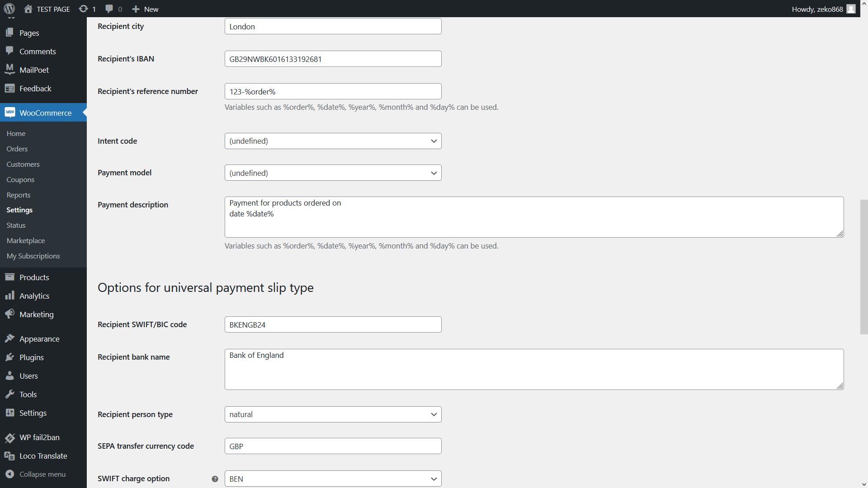
Task: Click the Settings sliders icon in sidebar
Action: click(9, 413)
